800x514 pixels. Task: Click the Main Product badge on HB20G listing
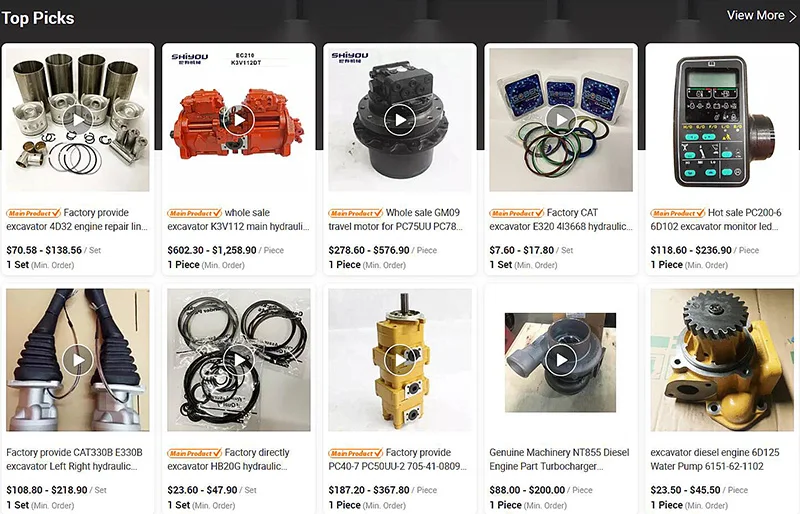pos(194,453)
